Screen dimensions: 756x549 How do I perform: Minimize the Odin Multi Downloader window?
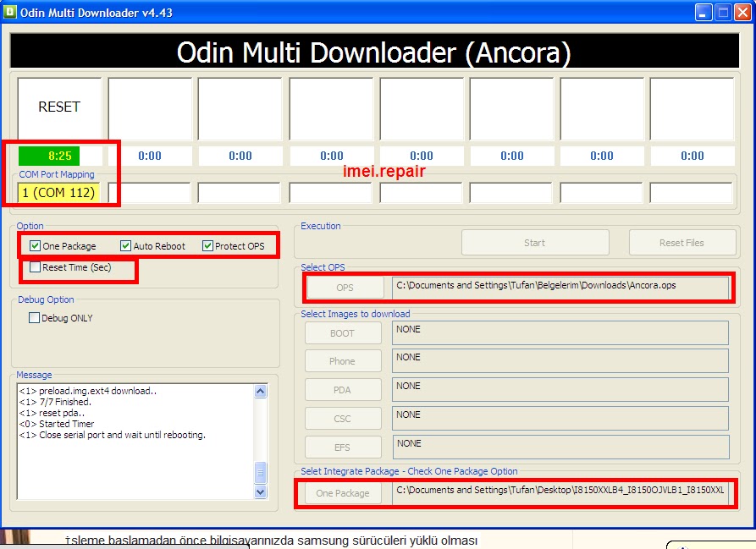704,13
